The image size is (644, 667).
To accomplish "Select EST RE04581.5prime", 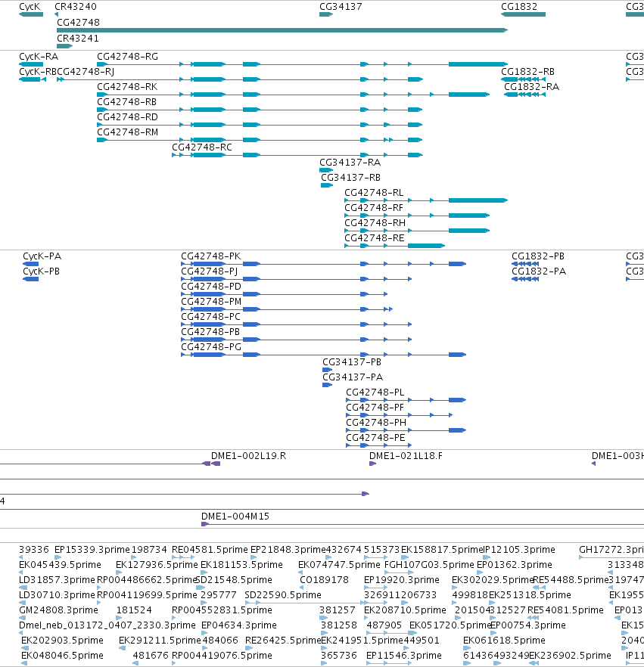I will (x=210, y=550).
